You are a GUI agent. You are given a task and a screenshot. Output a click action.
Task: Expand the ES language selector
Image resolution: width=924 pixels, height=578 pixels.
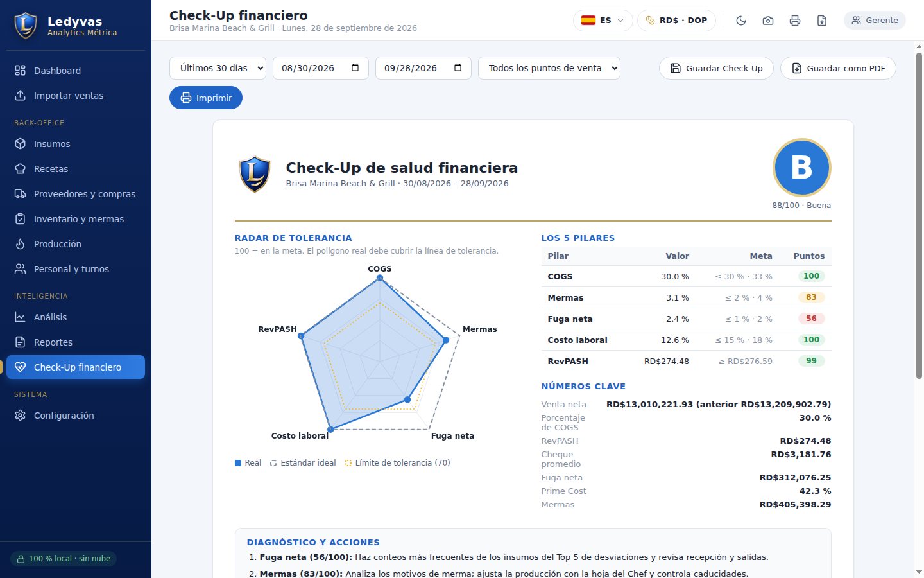point(603,21)
